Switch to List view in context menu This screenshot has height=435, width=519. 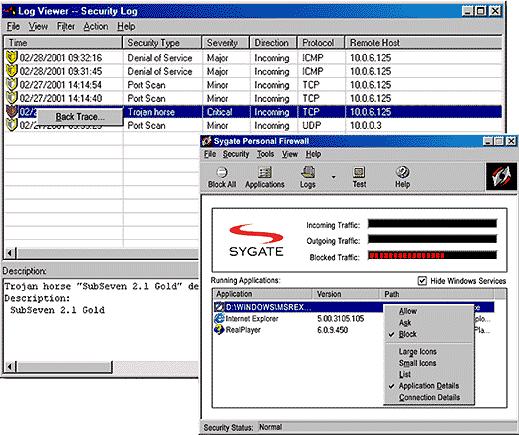[405, 374]
